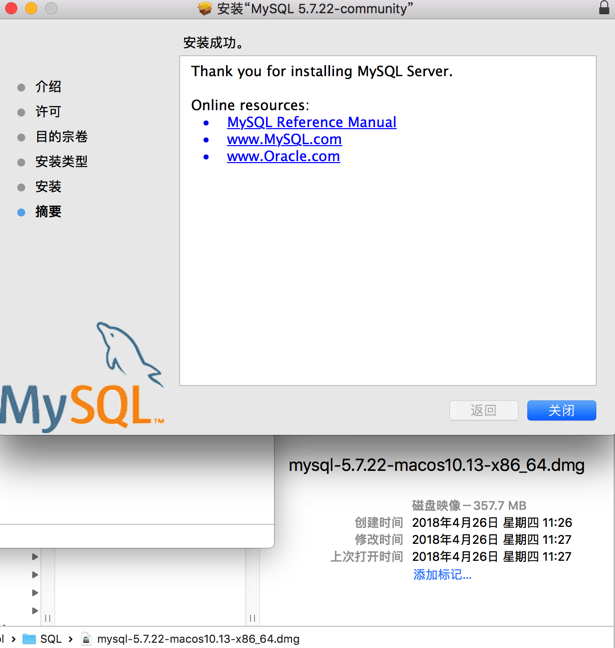This screenshot has width=615, height=648.
Task: Click the greyed 返回 button
Action: click(x=484, y=410)
